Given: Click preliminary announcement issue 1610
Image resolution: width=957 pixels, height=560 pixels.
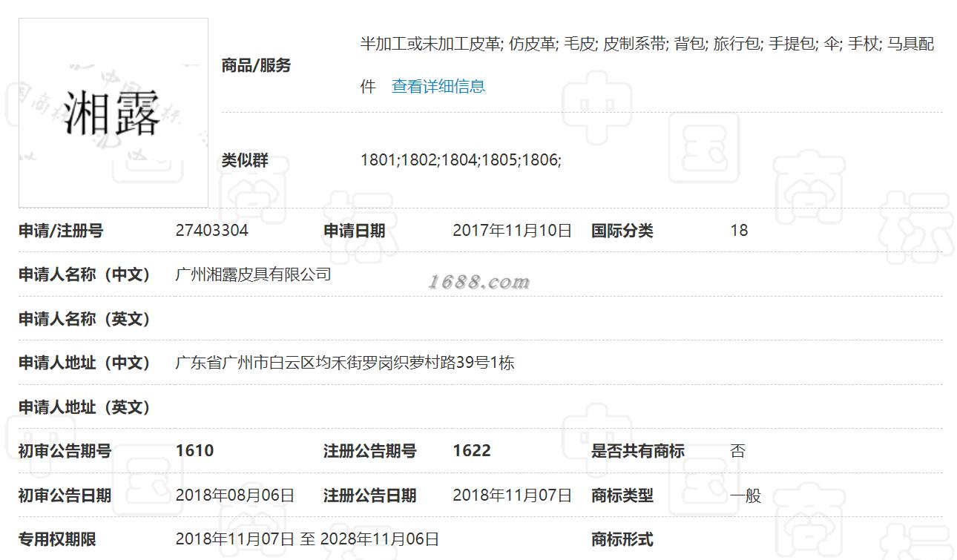Looking at the screenshot, I should click(194, 451).
